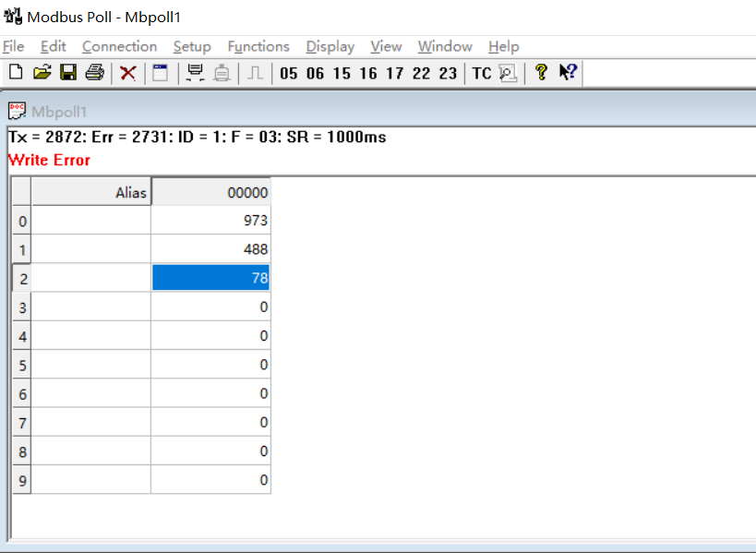Click the 00000 column header
Image resolution: width=756 pixels, height=553 pixels.
[x=211, y=192]
